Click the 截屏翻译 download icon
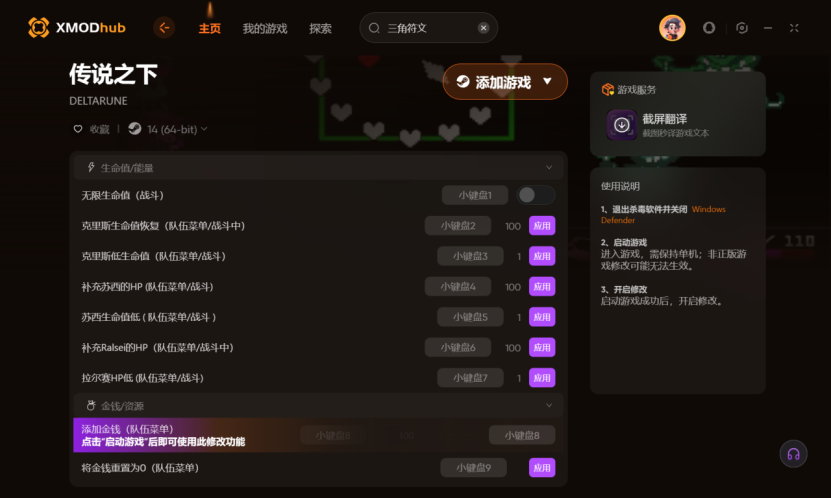 [x=622, y=124]
